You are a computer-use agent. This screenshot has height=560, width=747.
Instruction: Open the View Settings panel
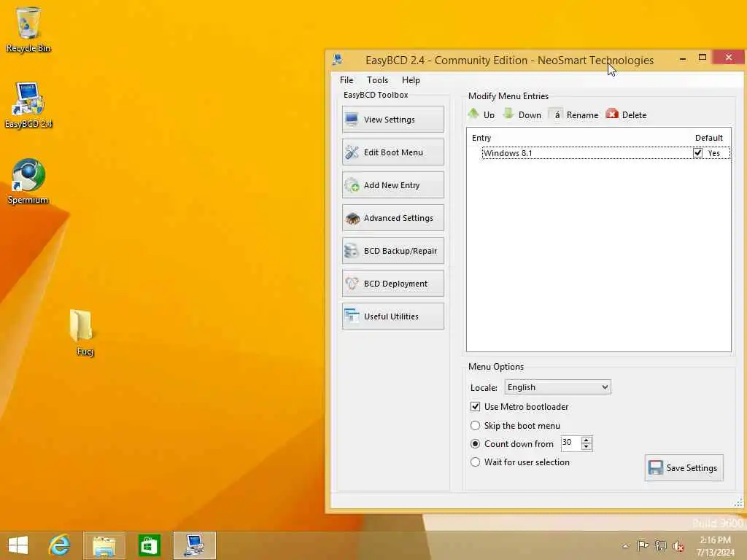392,120
